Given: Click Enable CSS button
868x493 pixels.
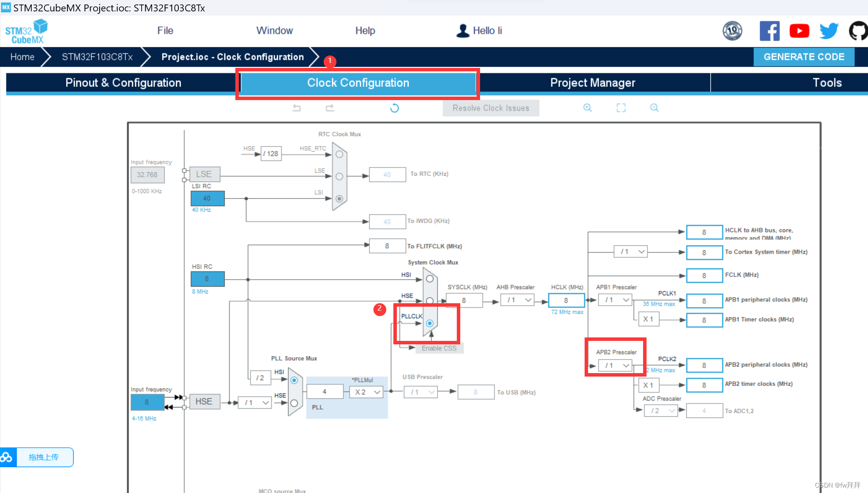Looking at the screenshot, I should (x=439, y=348).
